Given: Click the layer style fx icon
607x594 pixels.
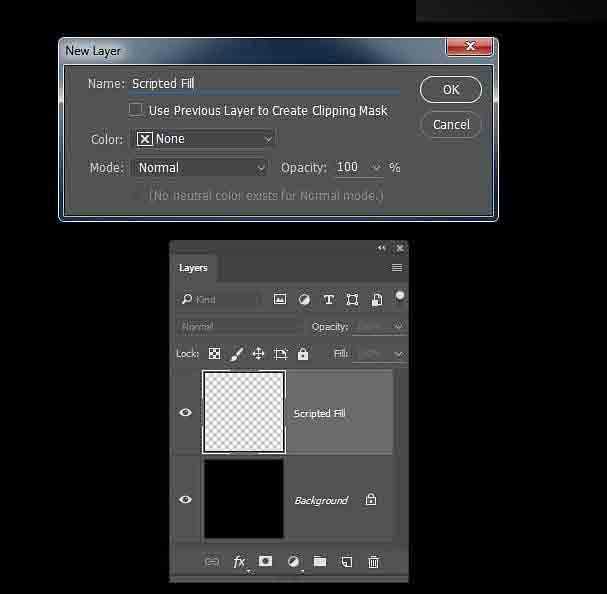Looking at the screenshot, I should coord(240,562).
